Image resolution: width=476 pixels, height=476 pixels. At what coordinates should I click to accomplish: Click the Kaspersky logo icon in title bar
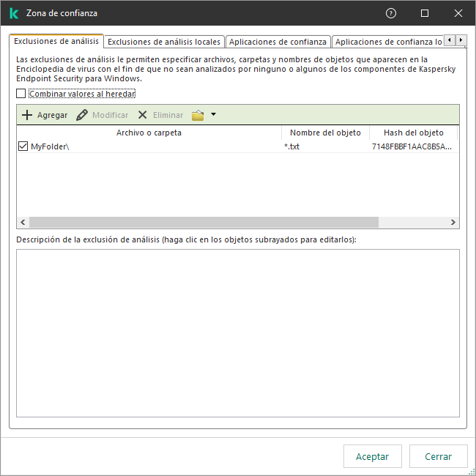[x=14, y=13]
